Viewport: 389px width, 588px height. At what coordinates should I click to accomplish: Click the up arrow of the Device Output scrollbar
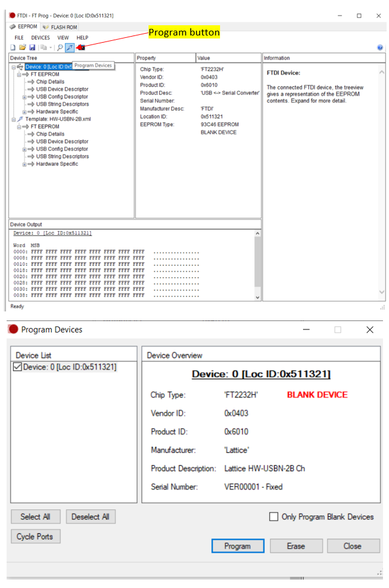257,233
